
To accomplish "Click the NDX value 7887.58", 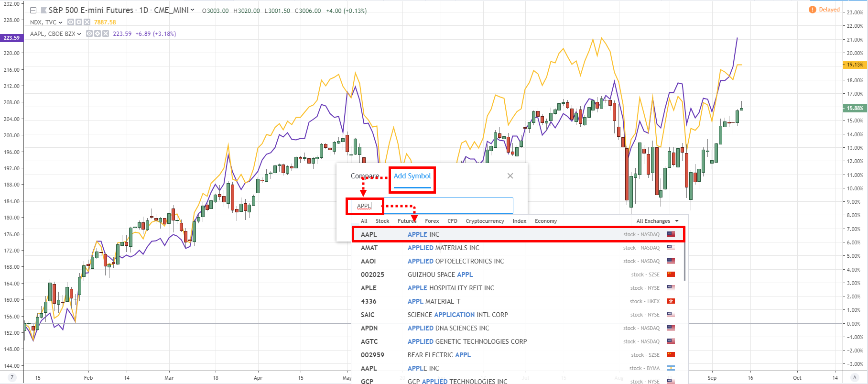I will pos(105,22).
